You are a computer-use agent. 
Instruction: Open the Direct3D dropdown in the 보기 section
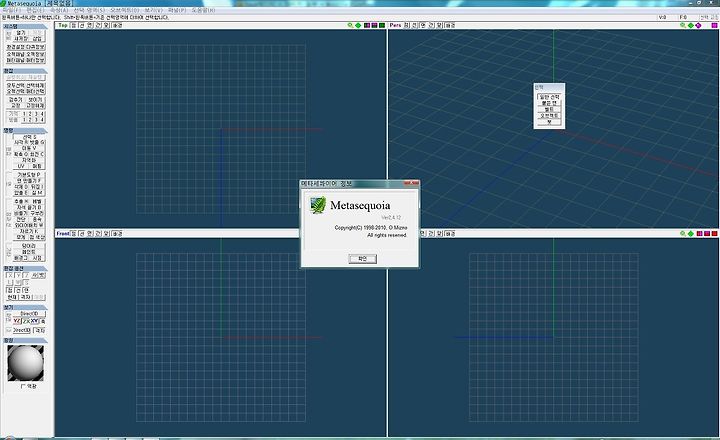click(x=29, y=314)
